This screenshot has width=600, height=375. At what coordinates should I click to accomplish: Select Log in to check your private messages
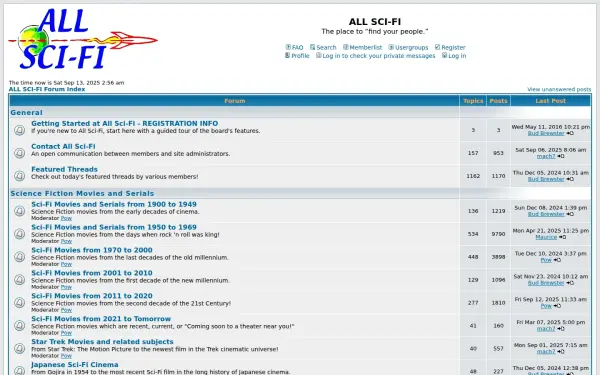pyautogui.click(x=378, y=56)
